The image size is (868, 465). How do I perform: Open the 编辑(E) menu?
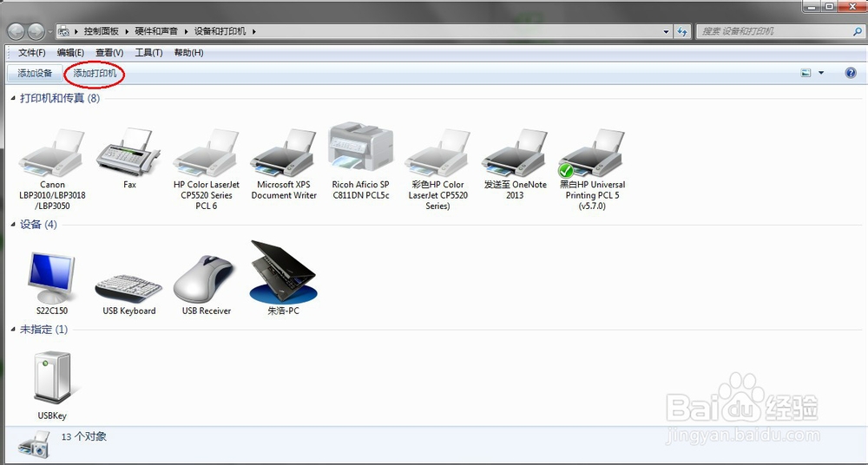(x=70, y=53)
